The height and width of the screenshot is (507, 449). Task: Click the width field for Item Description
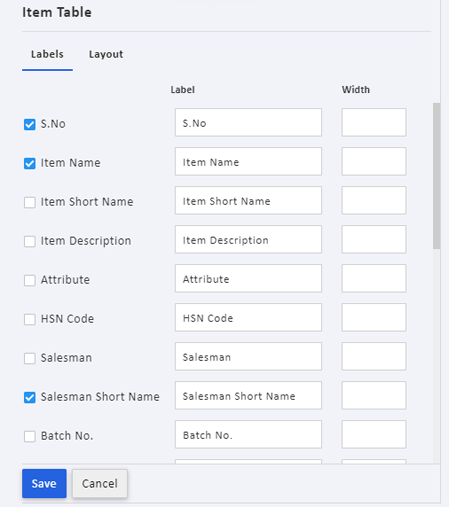[374, 239]
